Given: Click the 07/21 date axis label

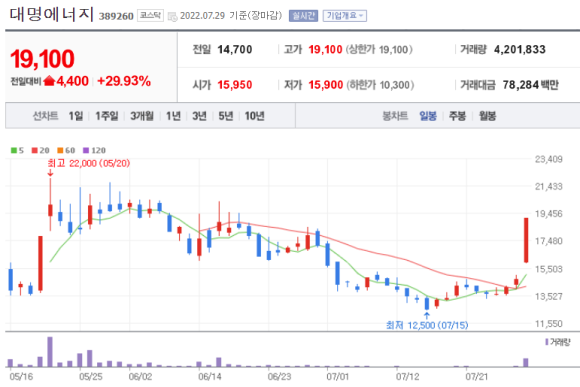Looking at the screenshot, I should pos(476,377).
